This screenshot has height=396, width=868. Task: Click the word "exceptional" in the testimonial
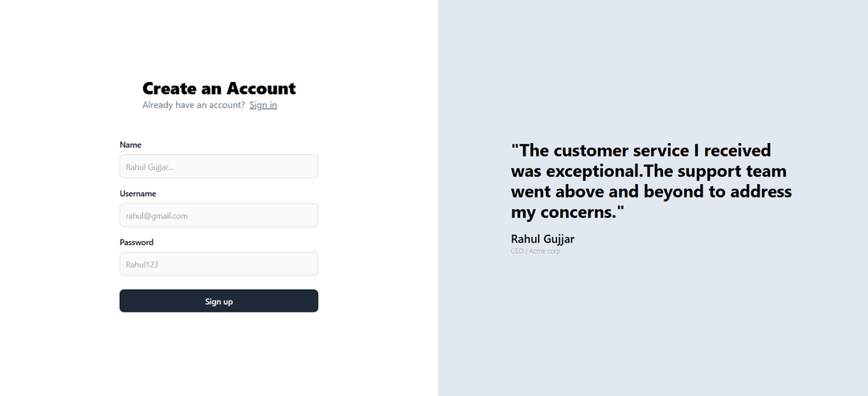tap(592, 171)
